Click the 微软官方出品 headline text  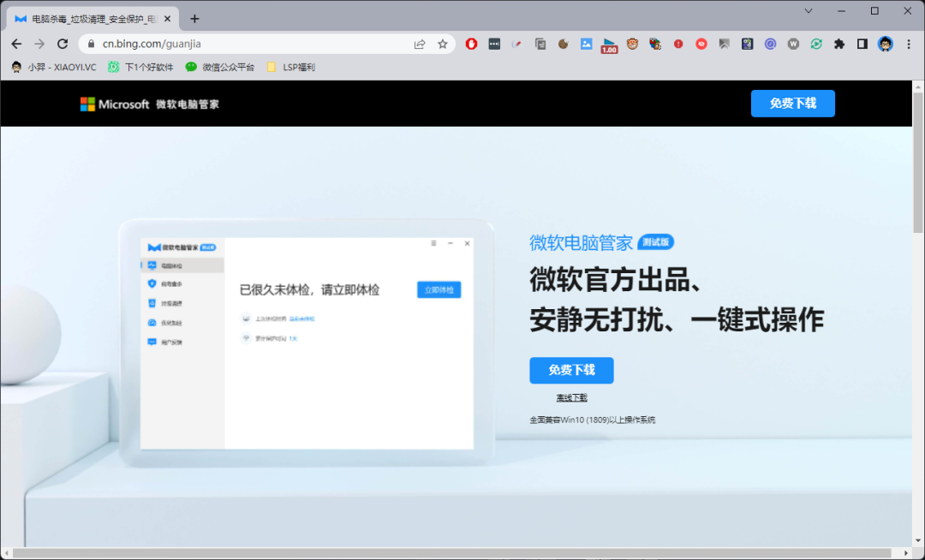[616, 280]
